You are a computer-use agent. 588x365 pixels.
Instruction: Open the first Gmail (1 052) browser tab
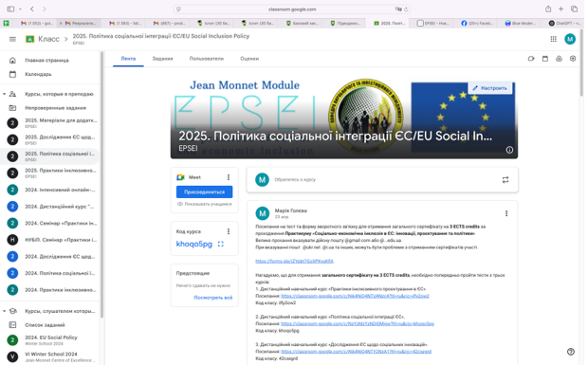(37, 24)
